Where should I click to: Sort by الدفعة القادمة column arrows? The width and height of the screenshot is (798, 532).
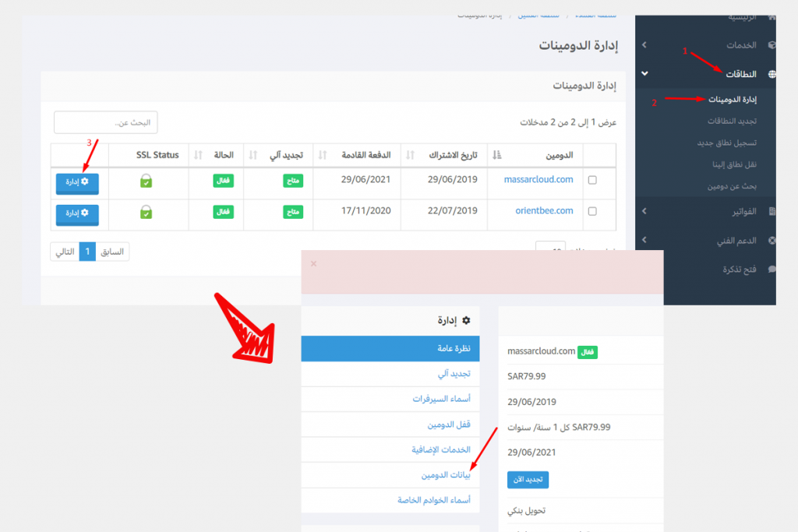(x=323, y=155)
